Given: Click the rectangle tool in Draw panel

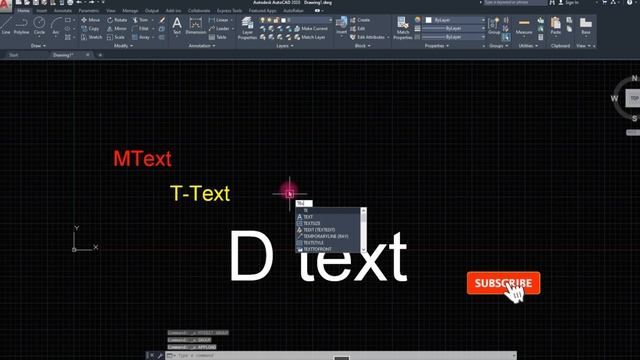Looking at the screenshot, I should (68, 20).
